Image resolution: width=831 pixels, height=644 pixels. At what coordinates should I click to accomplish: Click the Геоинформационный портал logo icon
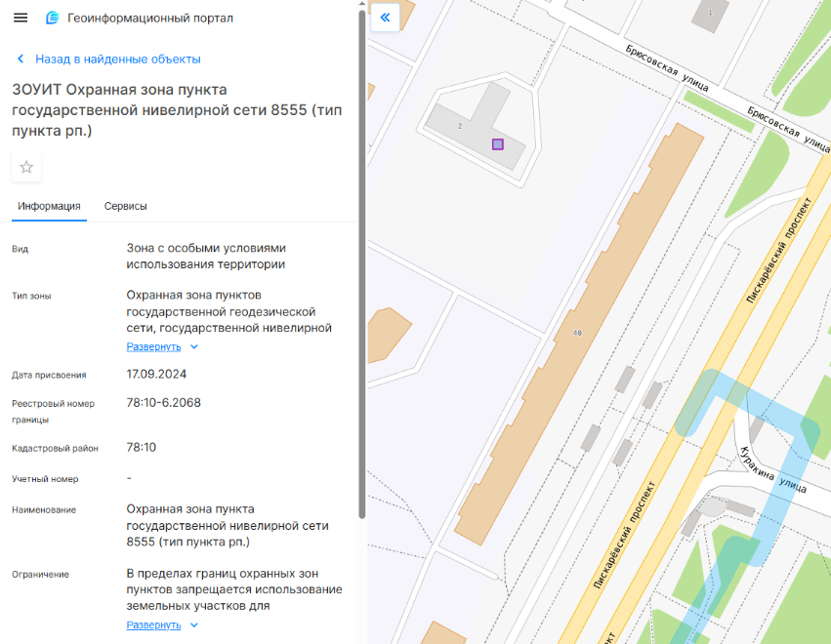52,19
